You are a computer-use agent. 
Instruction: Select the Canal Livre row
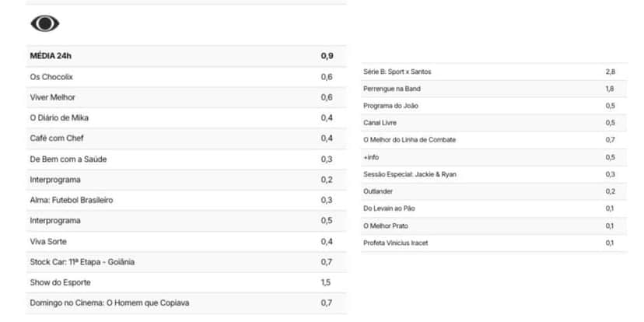click(494, 123)
